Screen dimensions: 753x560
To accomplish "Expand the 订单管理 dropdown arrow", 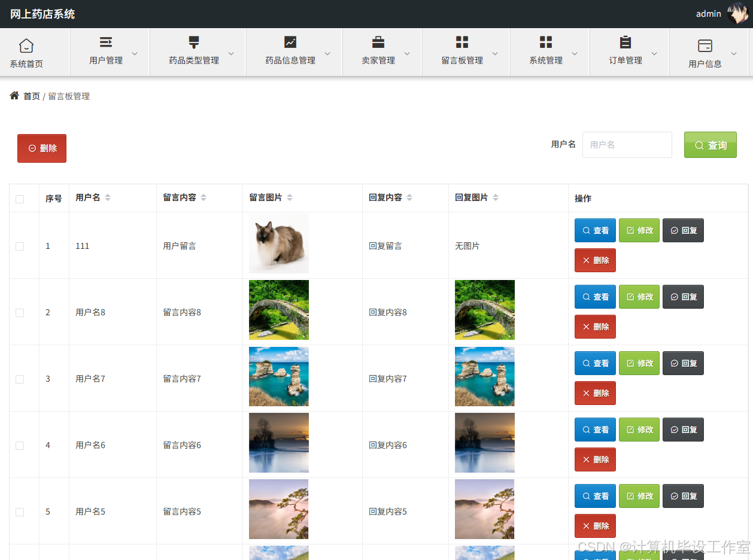I will point(654,54).
